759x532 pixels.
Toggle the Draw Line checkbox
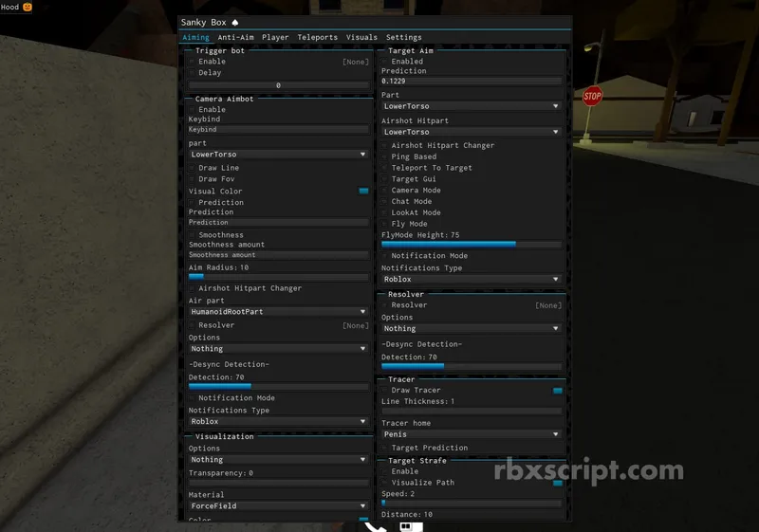point(192,168)
